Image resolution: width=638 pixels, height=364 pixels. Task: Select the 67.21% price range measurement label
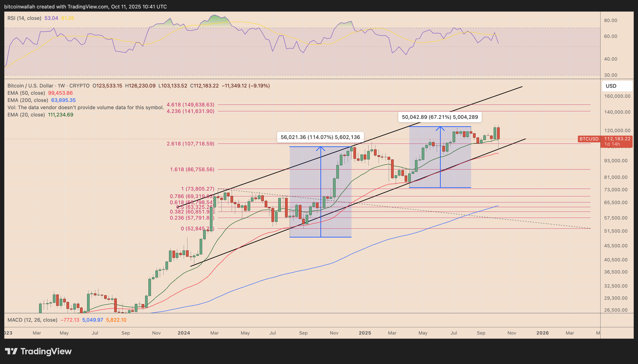(x=440, y=117)
